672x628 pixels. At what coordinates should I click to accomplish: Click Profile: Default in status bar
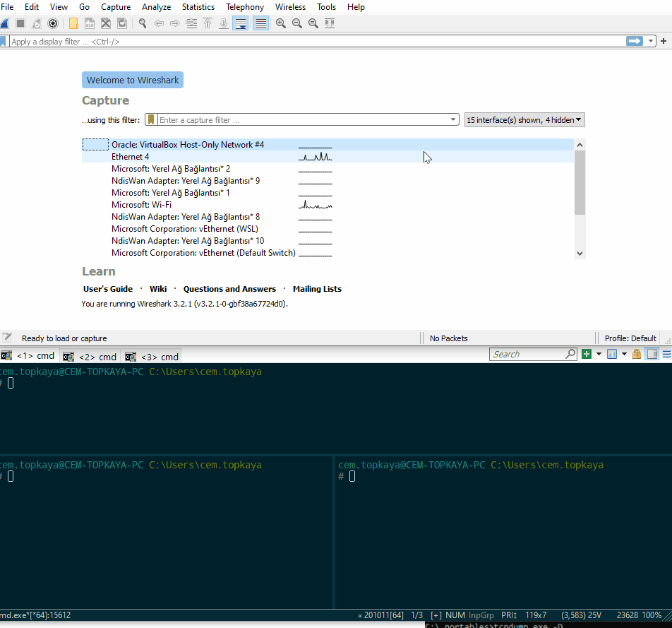(630, 338)
